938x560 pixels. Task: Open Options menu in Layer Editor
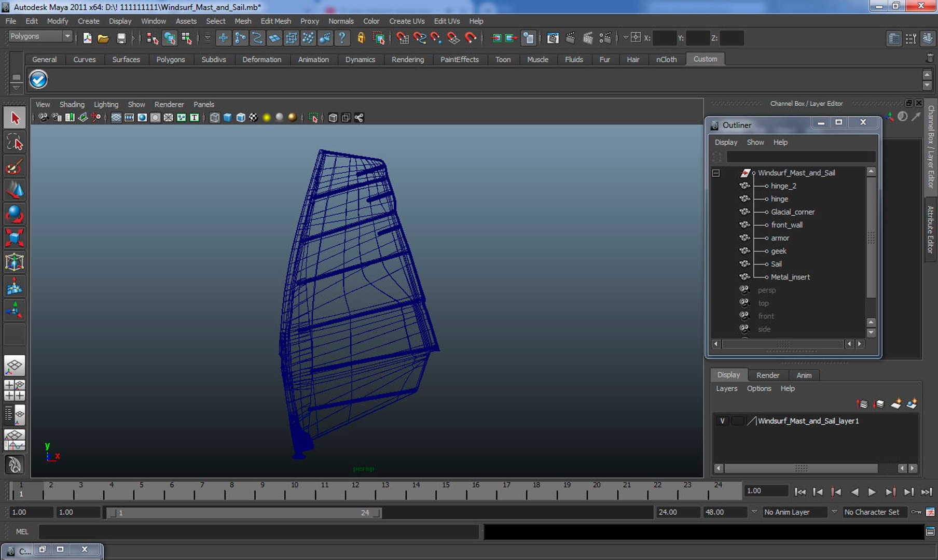click(759, 388)
